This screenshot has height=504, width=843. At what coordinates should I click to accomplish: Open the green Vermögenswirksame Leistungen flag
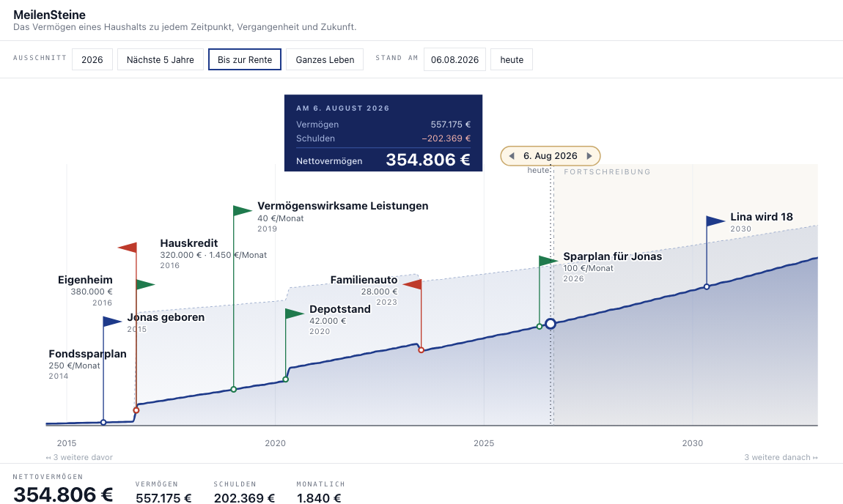pos(243,211)
